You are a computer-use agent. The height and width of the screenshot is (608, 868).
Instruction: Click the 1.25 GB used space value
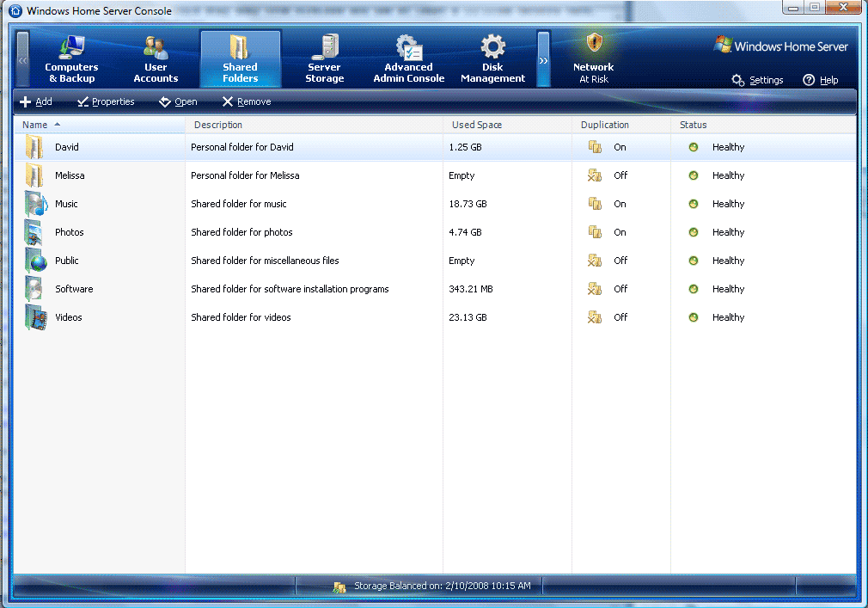pyautogui.click(x=465, y=147)
